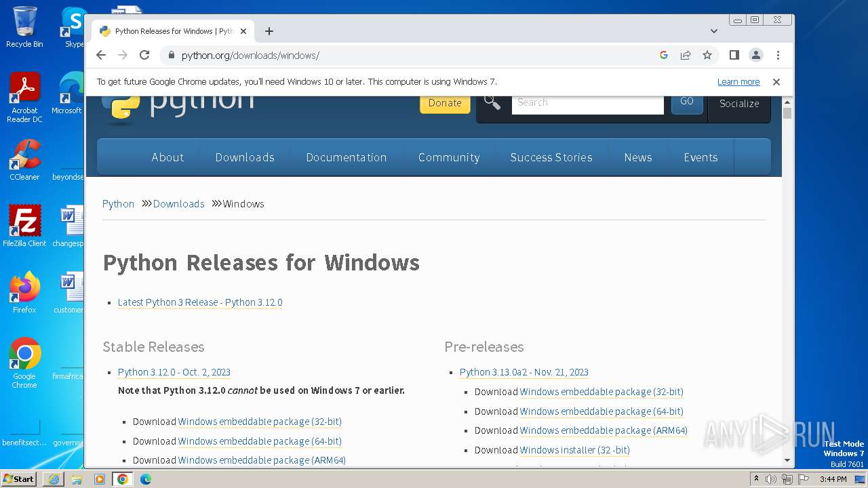The image size is (868, 488).
Task: Open Microsoft Edge from taskbar
Action: (x=146, y=479)
